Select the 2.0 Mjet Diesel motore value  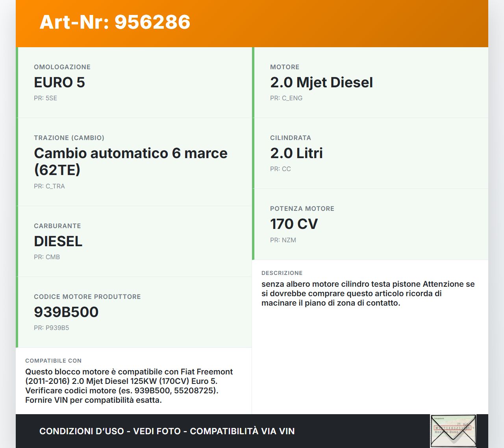[321, 83]
